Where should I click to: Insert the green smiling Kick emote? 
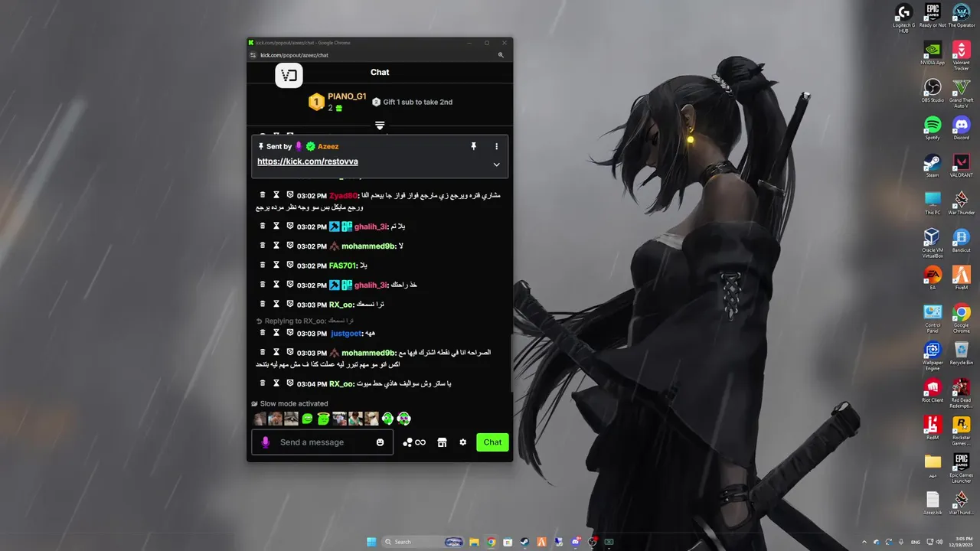(x=307, y=419)
